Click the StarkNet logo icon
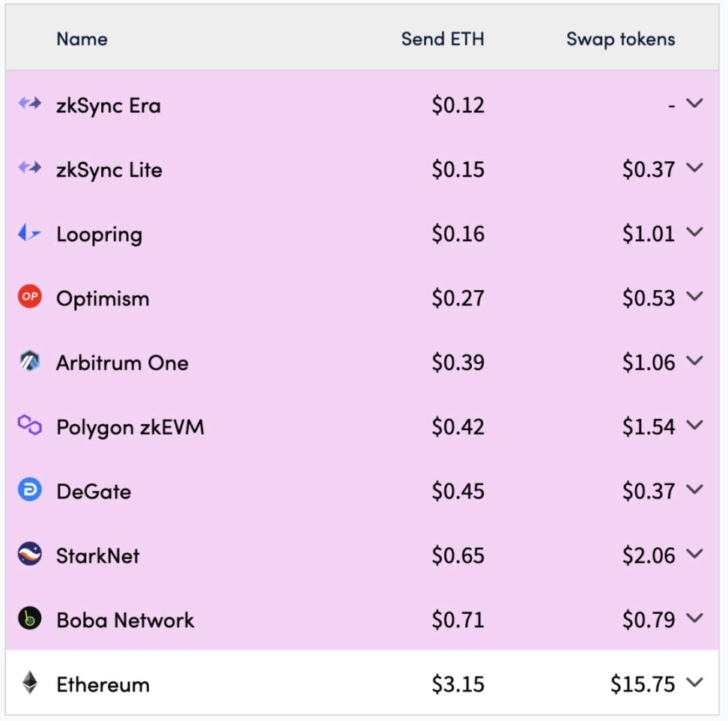The width and height of the screenshot is (728, 721). (x=30, y=554)
